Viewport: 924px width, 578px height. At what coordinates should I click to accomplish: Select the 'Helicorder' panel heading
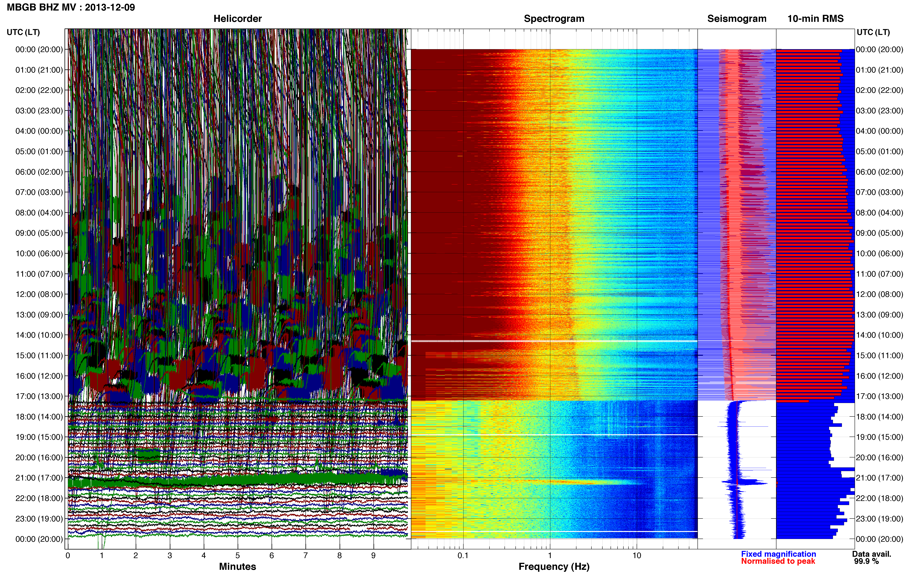point(238,18)
